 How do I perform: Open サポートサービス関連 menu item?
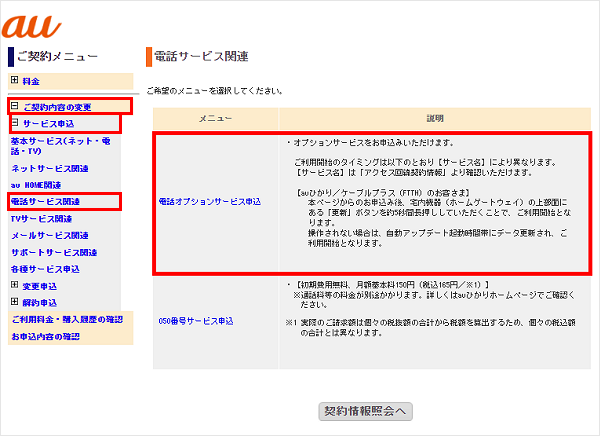coord(54,252)
